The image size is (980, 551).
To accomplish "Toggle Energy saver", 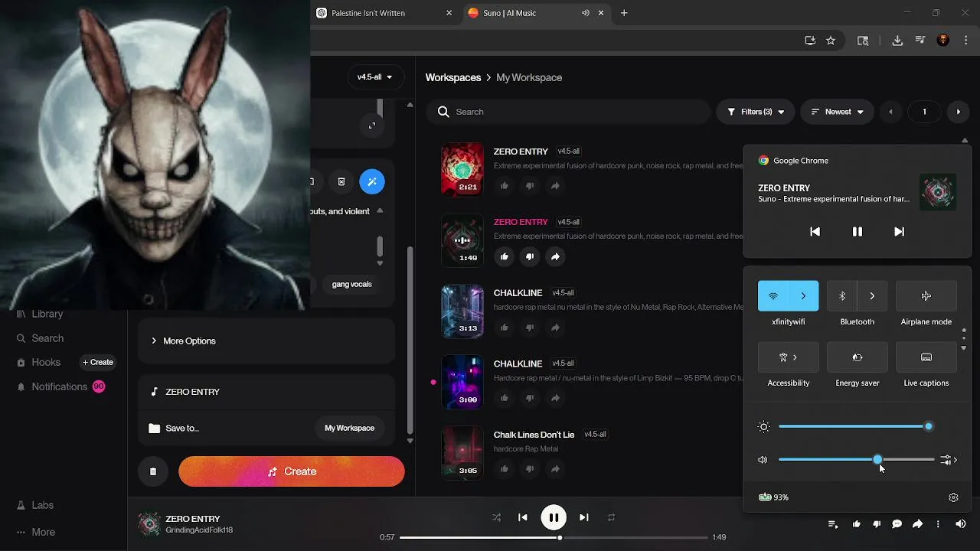I will [x=857, y=357].
